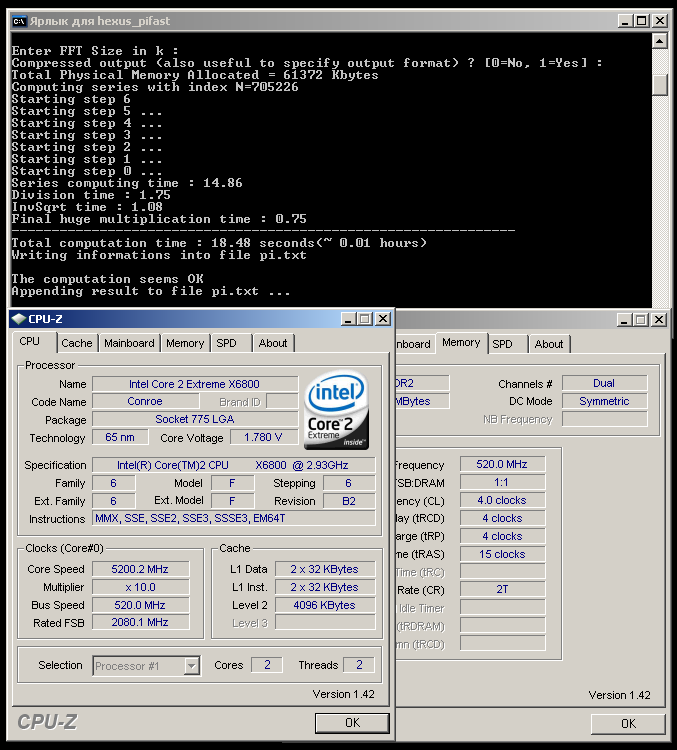Click the console window's command prompt icon
Screen dimensions: 677x750
point(19,21)
